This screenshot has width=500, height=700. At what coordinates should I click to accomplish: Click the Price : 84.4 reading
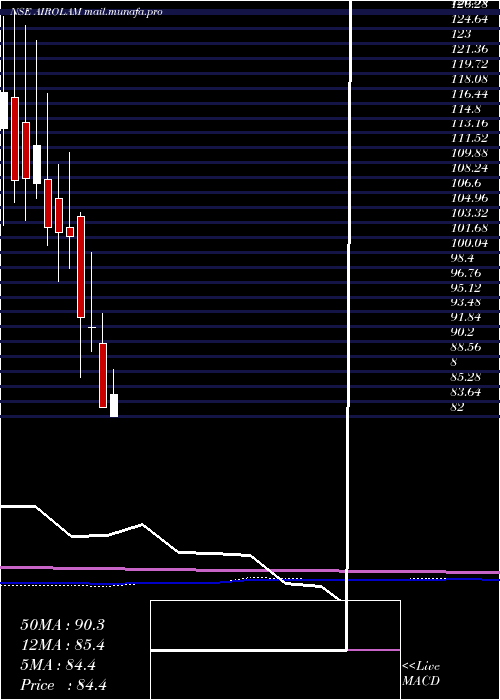(x=63, y=685)
